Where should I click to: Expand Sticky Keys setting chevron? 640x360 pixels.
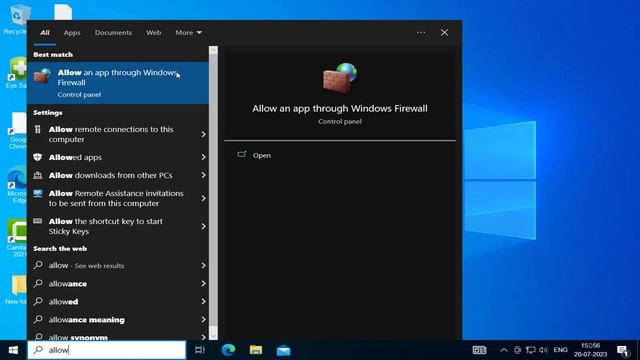(x=203, y=226)
